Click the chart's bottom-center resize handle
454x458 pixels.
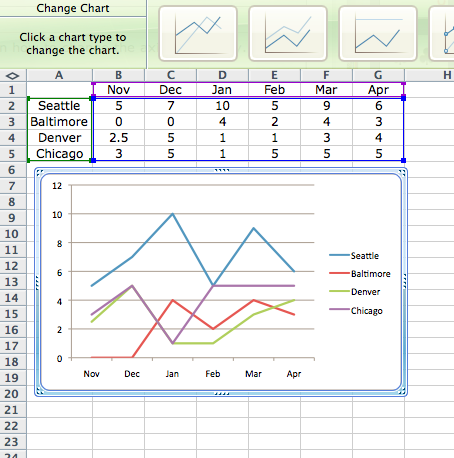(222, 394)
